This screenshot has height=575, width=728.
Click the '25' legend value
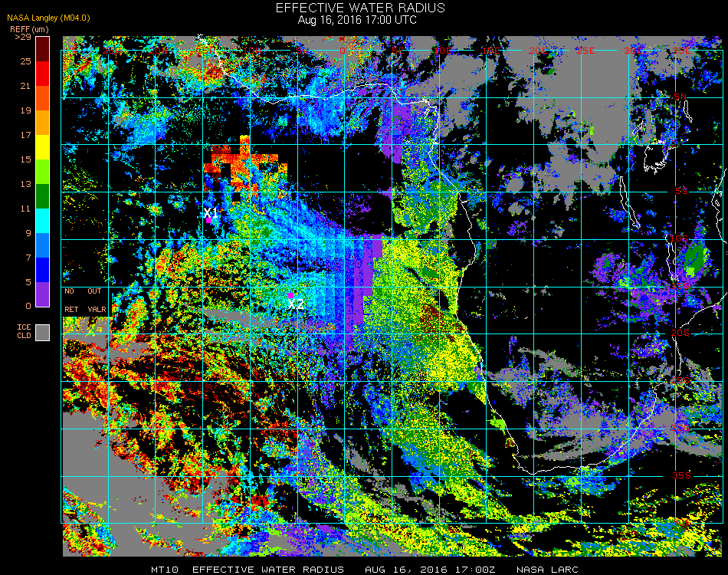point(25,61)
